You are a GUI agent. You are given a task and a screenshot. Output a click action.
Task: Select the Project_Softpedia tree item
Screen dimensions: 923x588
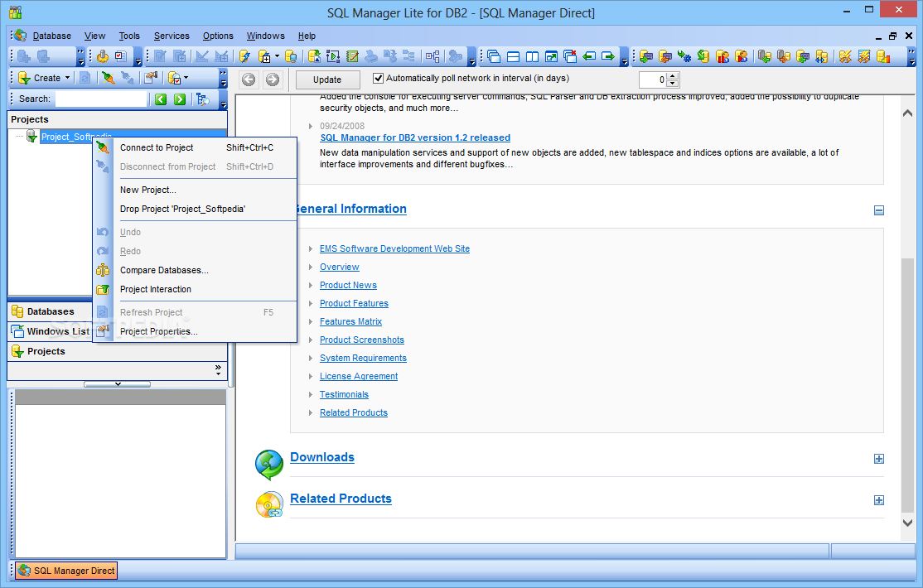click(x=76, y=137)
